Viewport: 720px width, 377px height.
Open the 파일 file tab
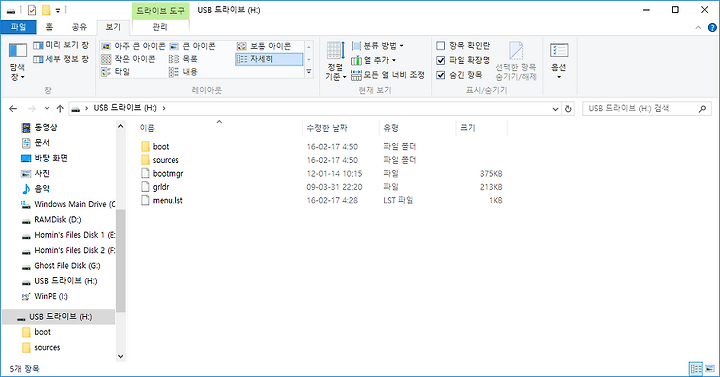click(x=18, y=27)
